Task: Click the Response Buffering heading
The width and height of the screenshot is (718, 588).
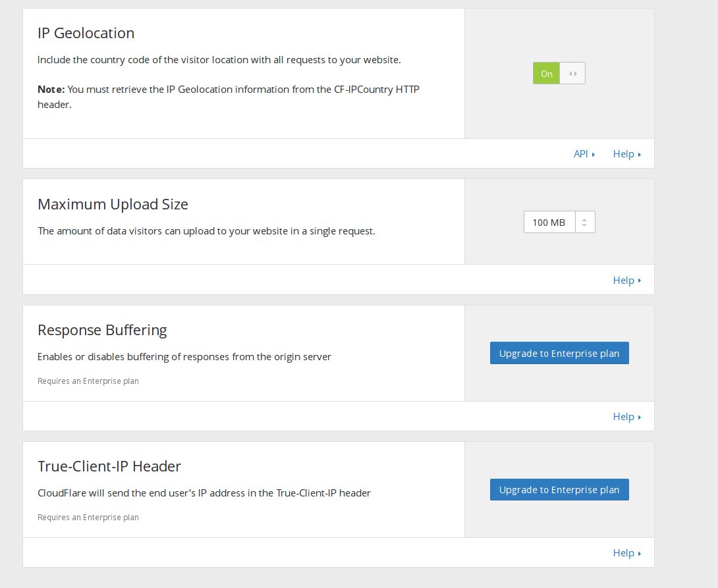Action: coord(102,330)
